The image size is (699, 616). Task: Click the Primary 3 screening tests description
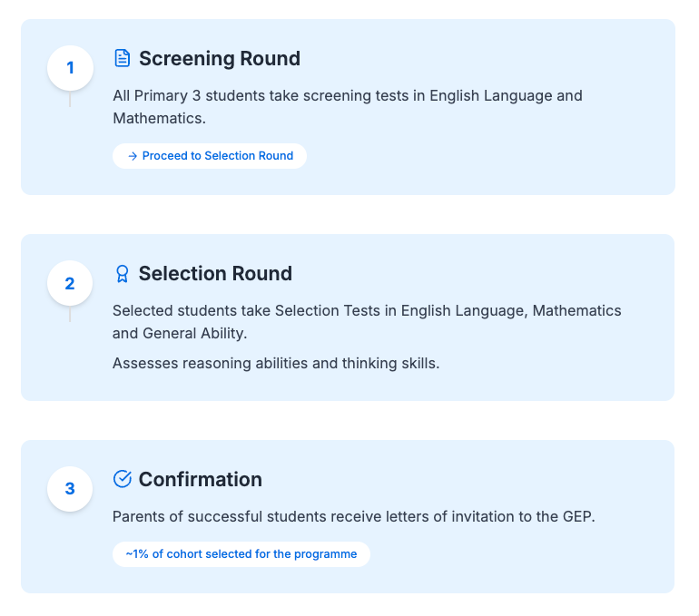coord(348,107)
